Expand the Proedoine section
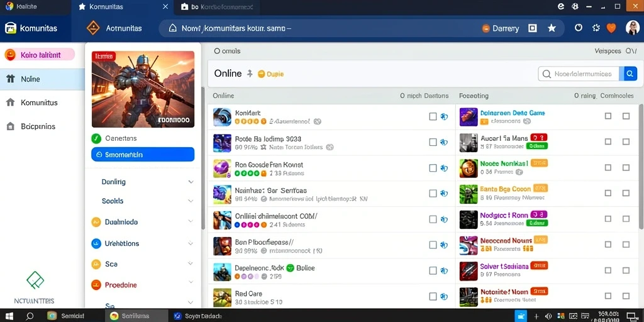644x322 pixels. (x=191, y=282)
